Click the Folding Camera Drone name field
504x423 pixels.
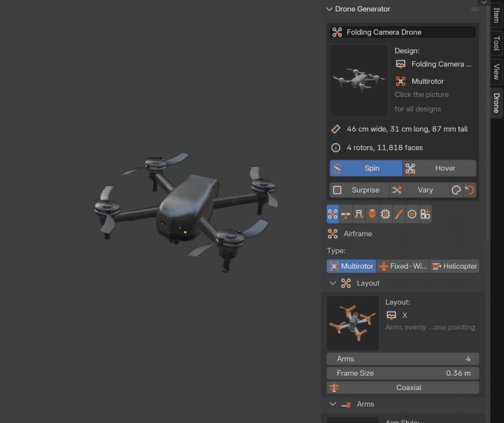402,32
